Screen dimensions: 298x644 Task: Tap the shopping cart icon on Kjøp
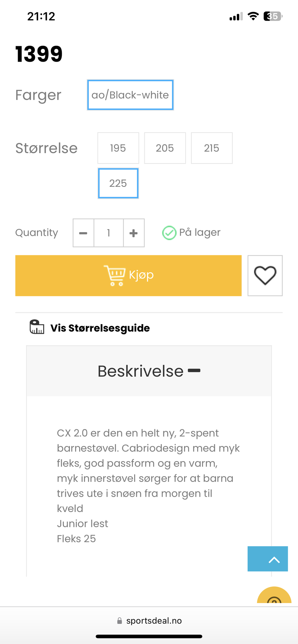pyautogui.click(x=115, y=275)
